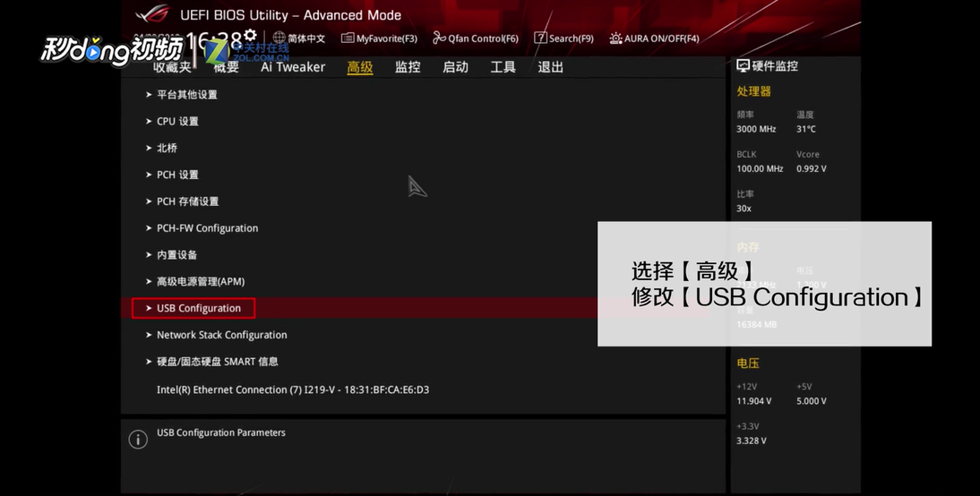The image size is (980, 496).
Task: Open 平台其他设置 submenu
Action: tap(187, 94)
